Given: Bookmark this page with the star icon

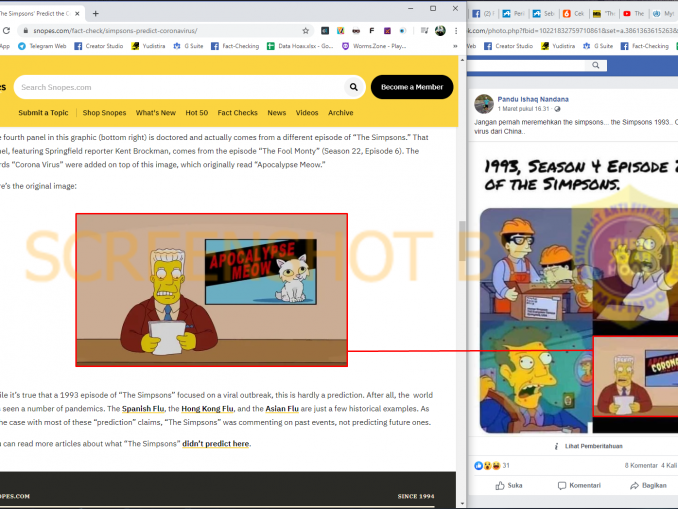Looking at the screenshot, I should 306,31.
